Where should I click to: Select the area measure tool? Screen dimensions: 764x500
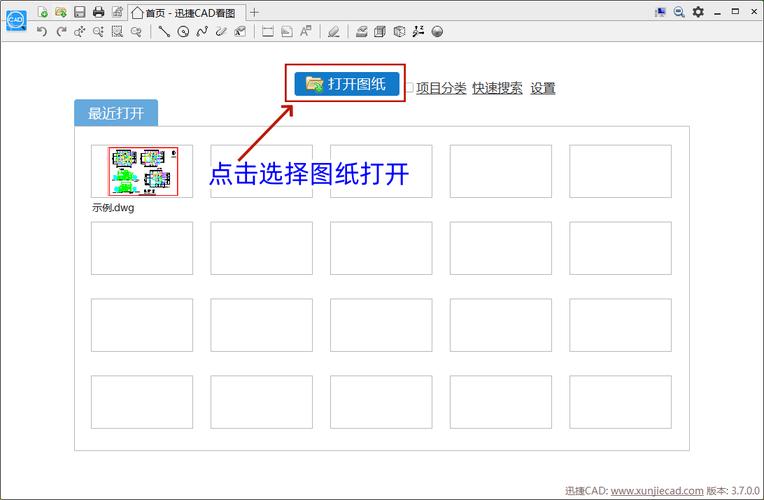point(287,32)
